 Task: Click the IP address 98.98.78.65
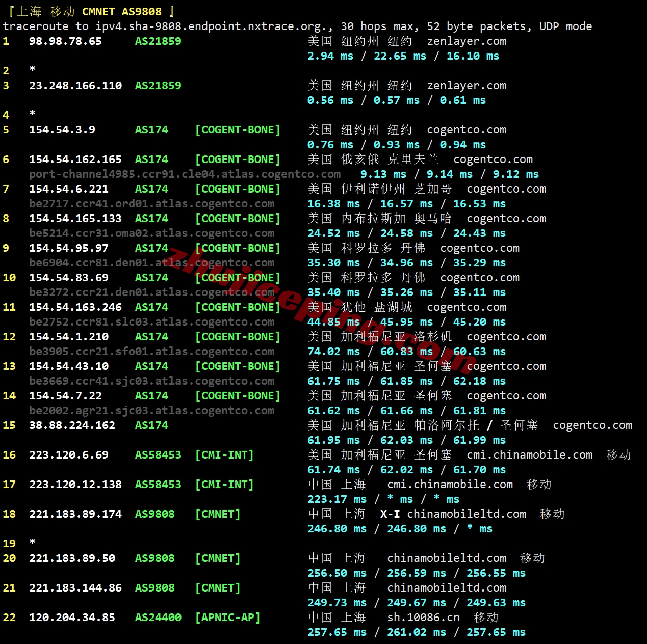(65, 41)
